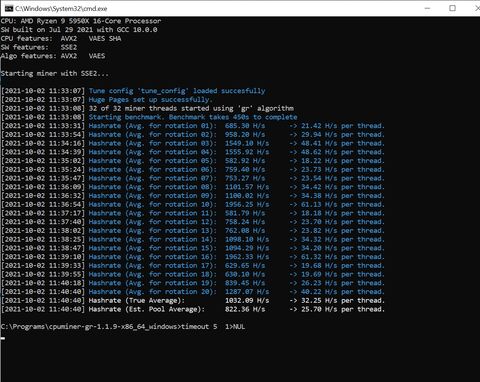Click the rotation 01 hashrate '685.30 H/s'
480x382 pixels.
245,126
